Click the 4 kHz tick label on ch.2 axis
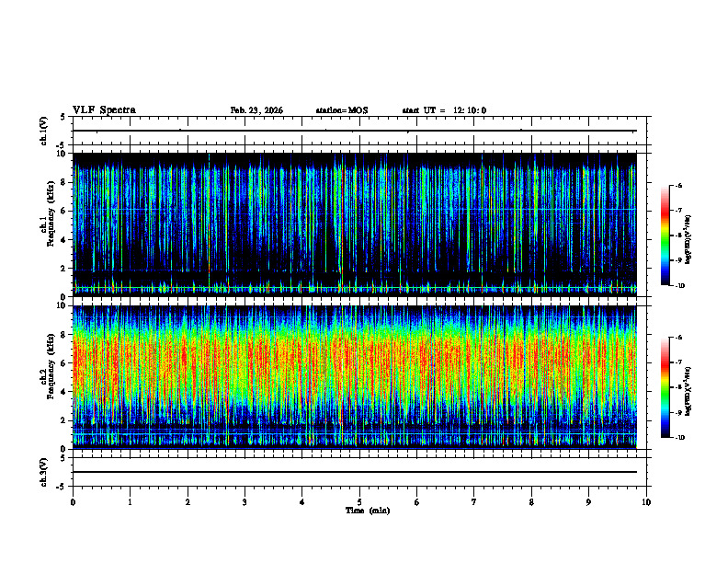Image resolution: width=728 pixels, height=563 pixels. [x=64, y=392]
